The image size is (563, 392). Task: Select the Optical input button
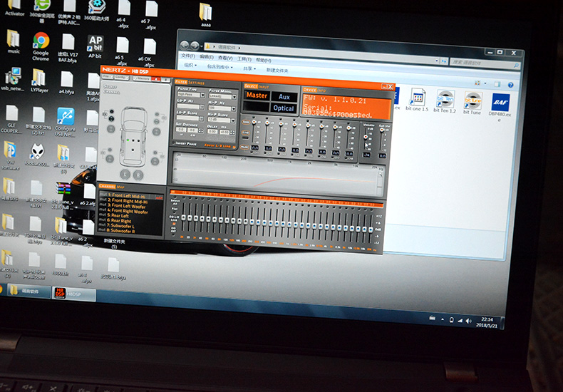pos(284,108)
